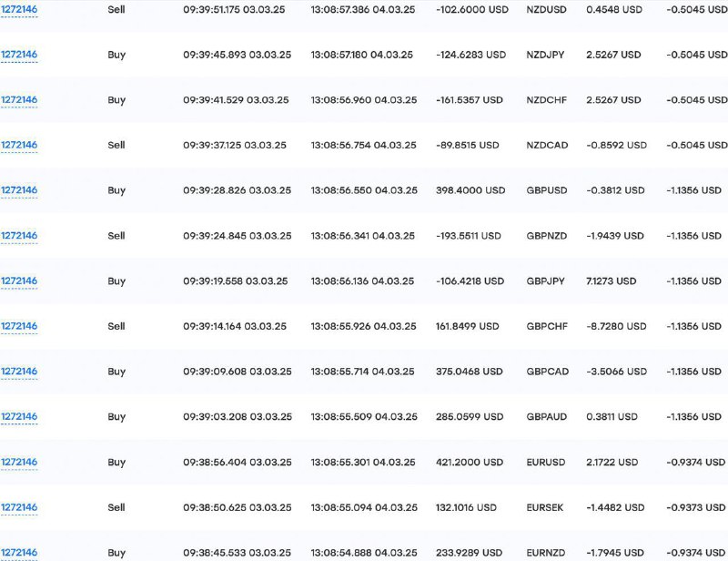Open account 1272146 link in EURUSD row
Image resolution: width=728 pixels, height=561 pixels.
(19, 462)
